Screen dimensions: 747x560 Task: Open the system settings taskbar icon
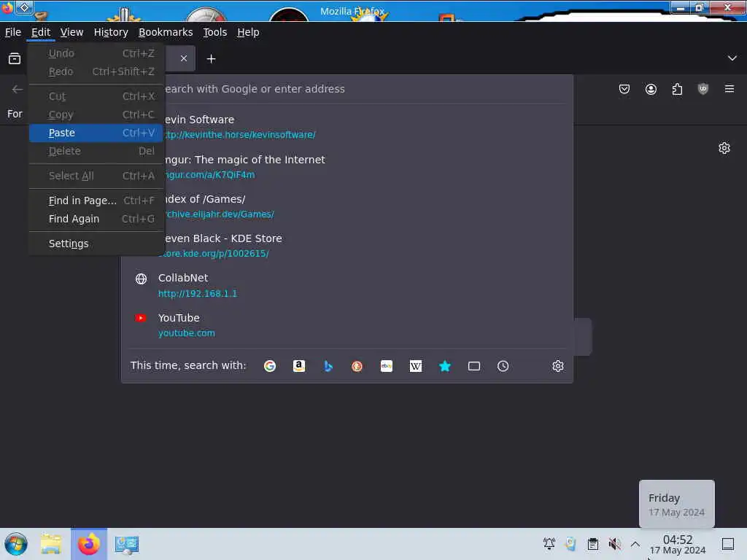tap(126, 544)
